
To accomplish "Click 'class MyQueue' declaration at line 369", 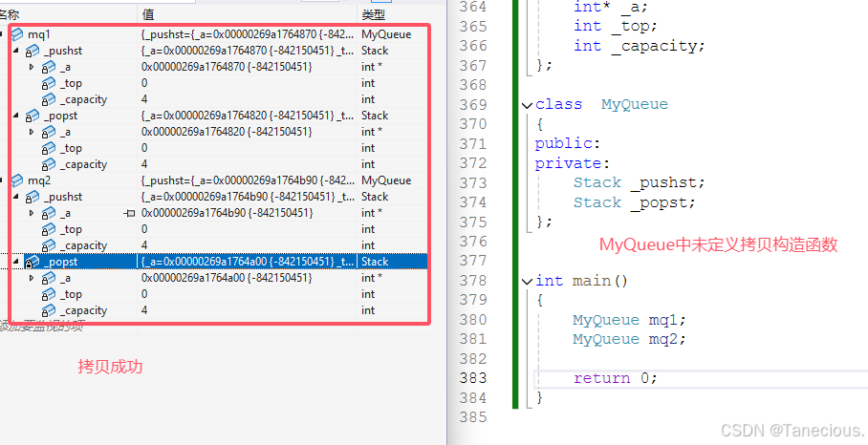I will click(x=601, y=104).
